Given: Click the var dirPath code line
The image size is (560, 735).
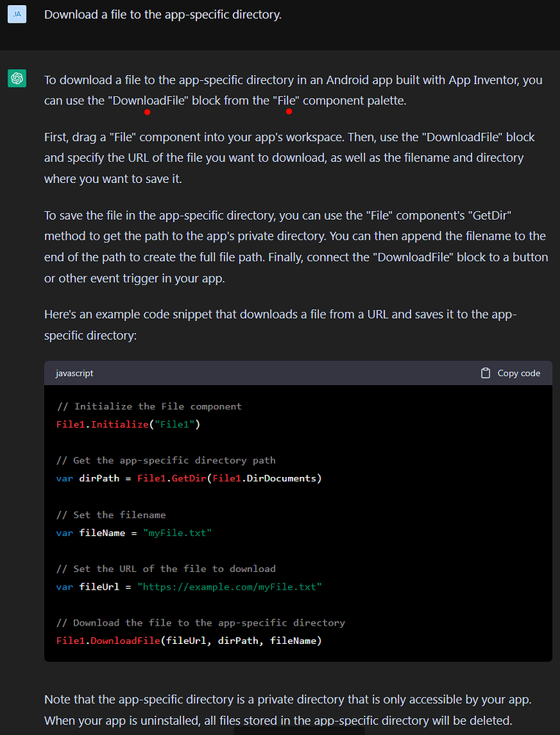Looking at the screenshot, I should pos(189,478).
